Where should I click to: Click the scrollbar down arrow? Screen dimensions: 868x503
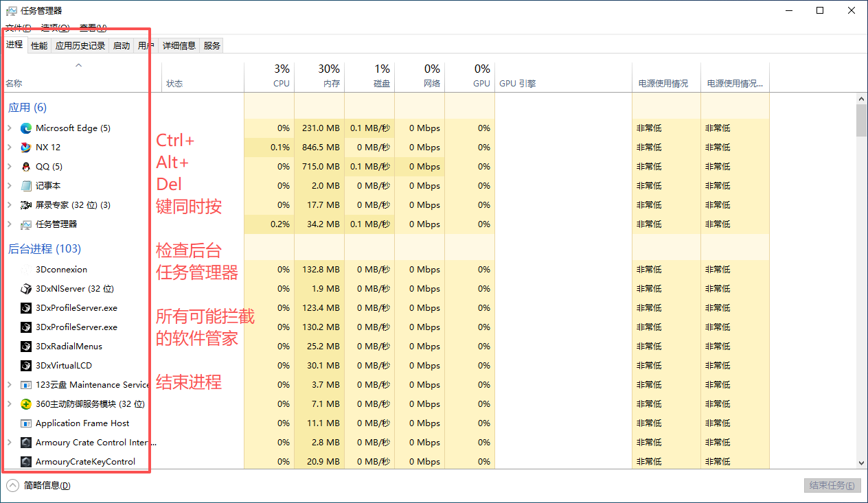tap(861, 463)
